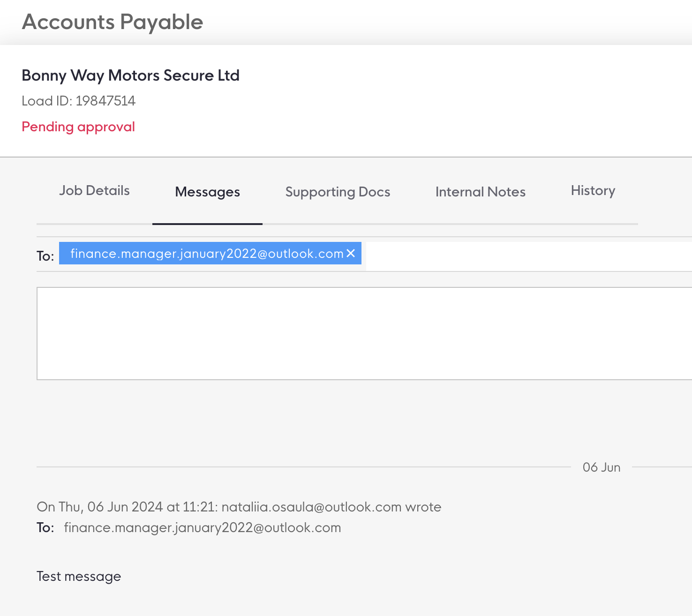Select the blue finance.manager recipient chip
This screenshot has width=692, height=616.
206,254
